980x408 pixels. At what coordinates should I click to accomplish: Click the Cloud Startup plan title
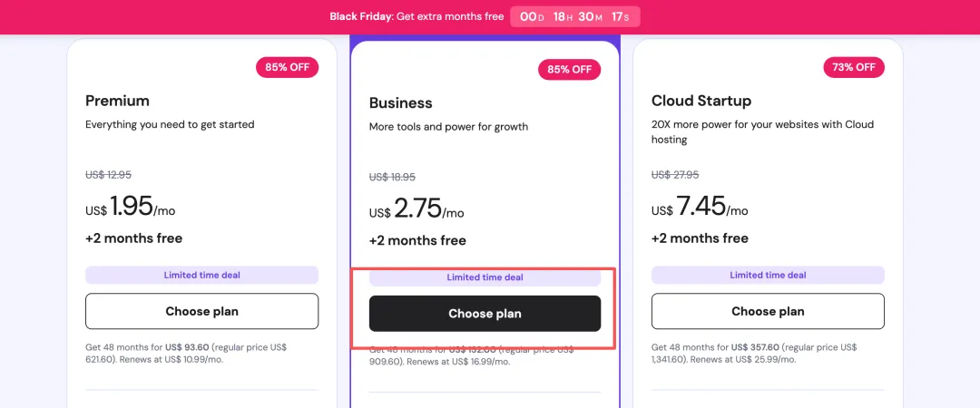(x=701, y=101)
